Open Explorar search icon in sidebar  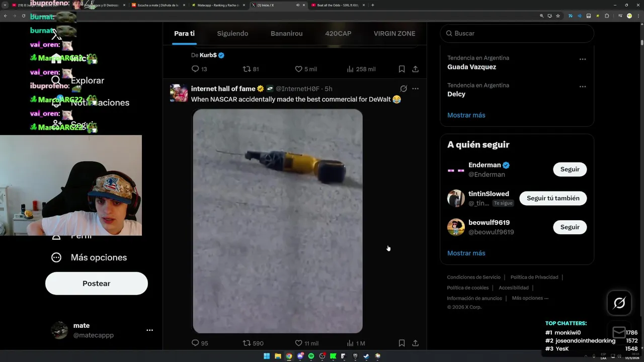[56, 80]
